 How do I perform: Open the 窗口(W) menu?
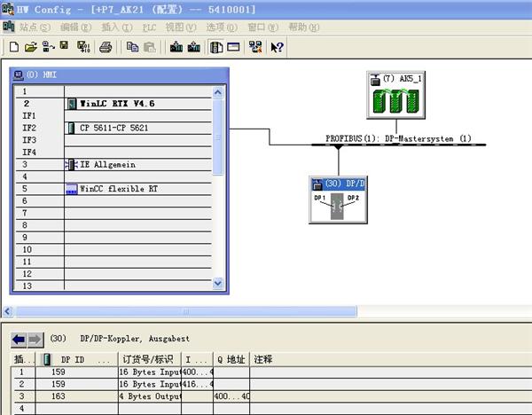coord(263,27)
